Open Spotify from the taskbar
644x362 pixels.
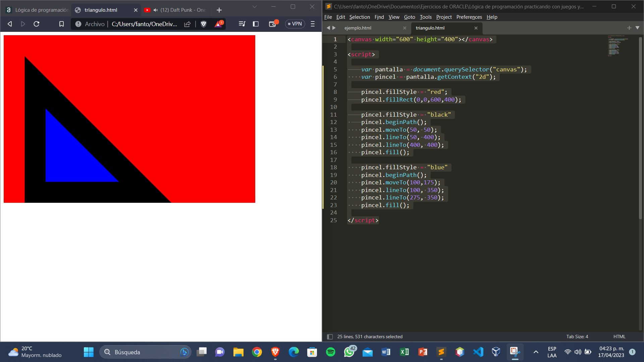pyautogui.click(x=331, y=352)
